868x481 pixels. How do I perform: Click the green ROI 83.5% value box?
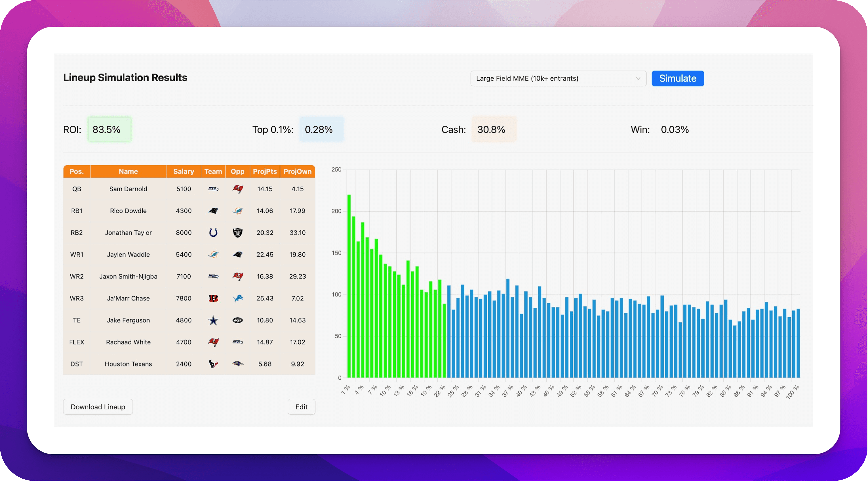tap(109, 129)
